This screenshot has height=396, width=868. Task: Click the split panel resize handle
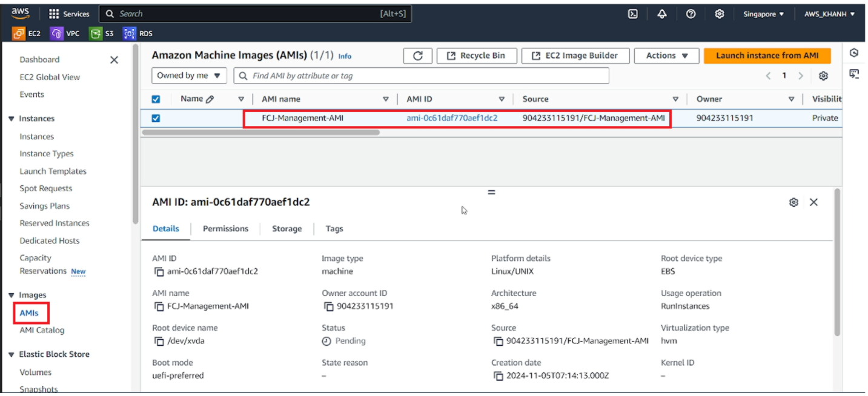(x=491, y=193)
